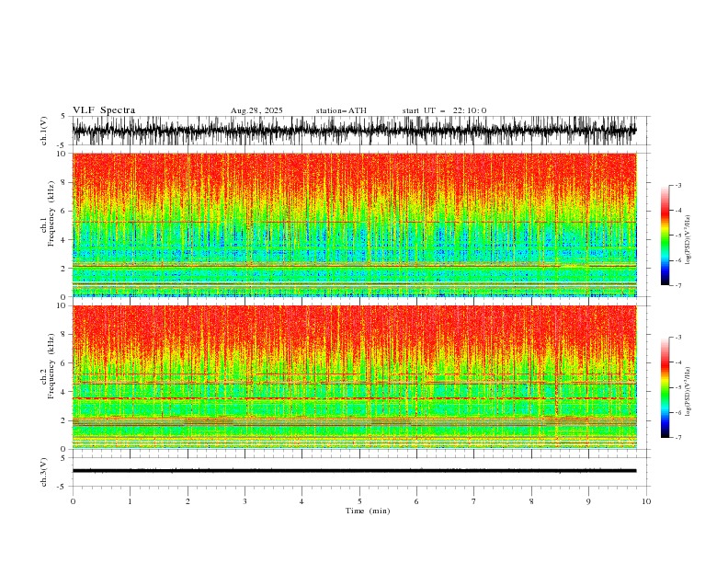
Task: Click the upper log(PSD) colorbar label
Action: tap(688, 240)
